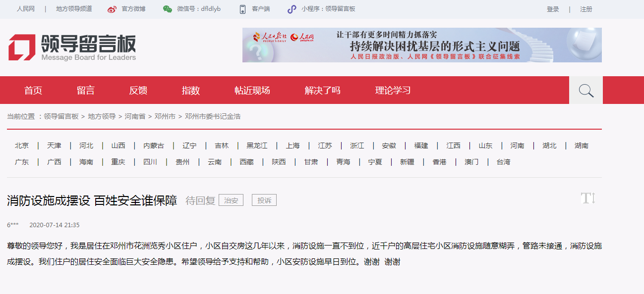Open the 客户端 mobile client icon

click(x=242, y=8)
